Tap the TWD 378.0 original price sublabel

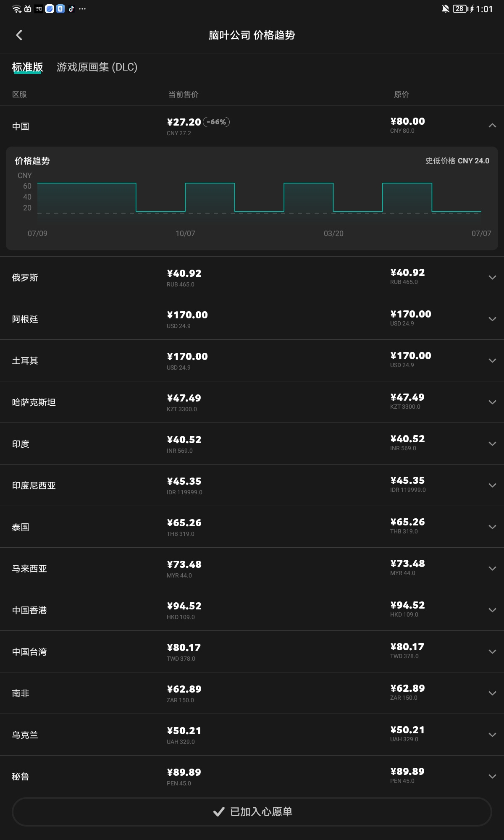(404, 656)
